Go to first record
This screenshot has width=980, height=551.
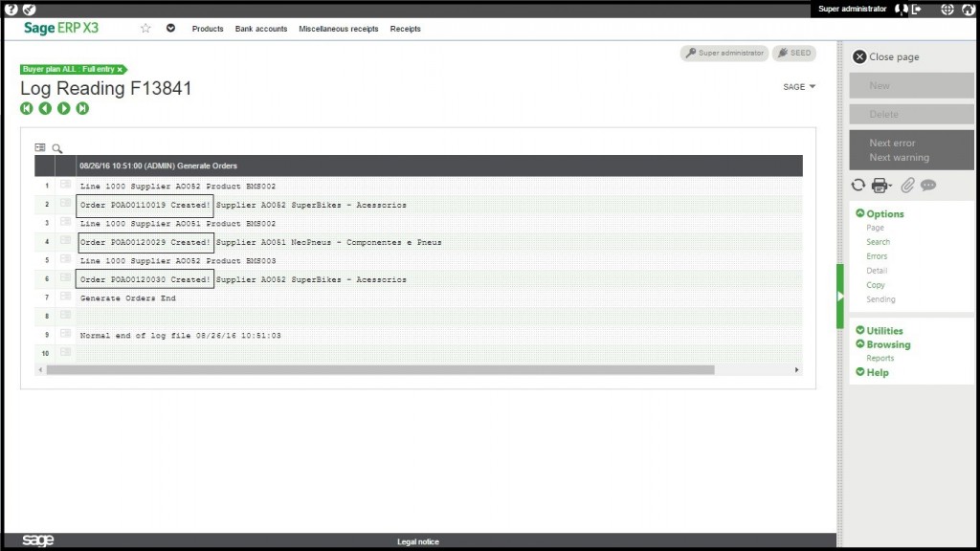pos(26,109)
